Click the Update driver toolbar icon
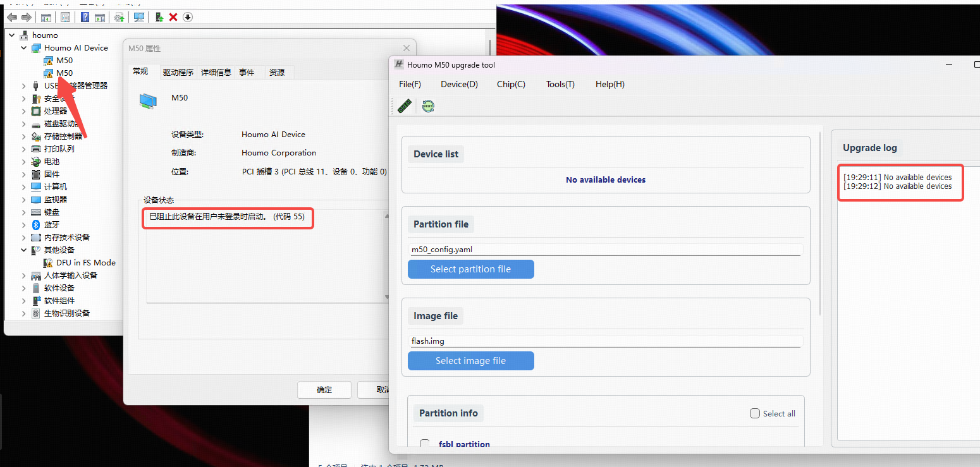 [x=119, y=17]
